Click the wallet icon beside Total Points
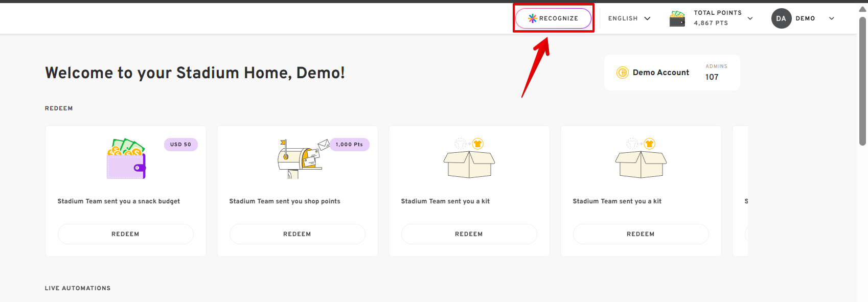Viewport: 868px width, 302px height. (x=677, y=18)
